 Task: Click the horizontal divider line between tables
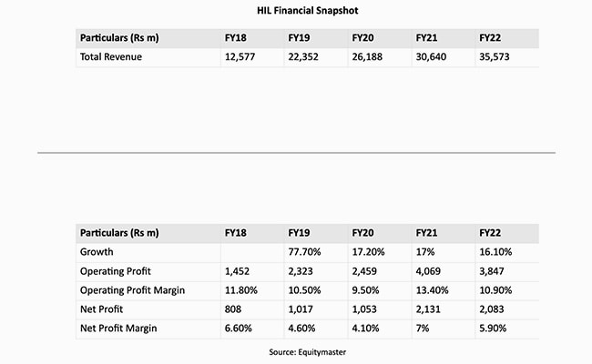click(296, 153)
